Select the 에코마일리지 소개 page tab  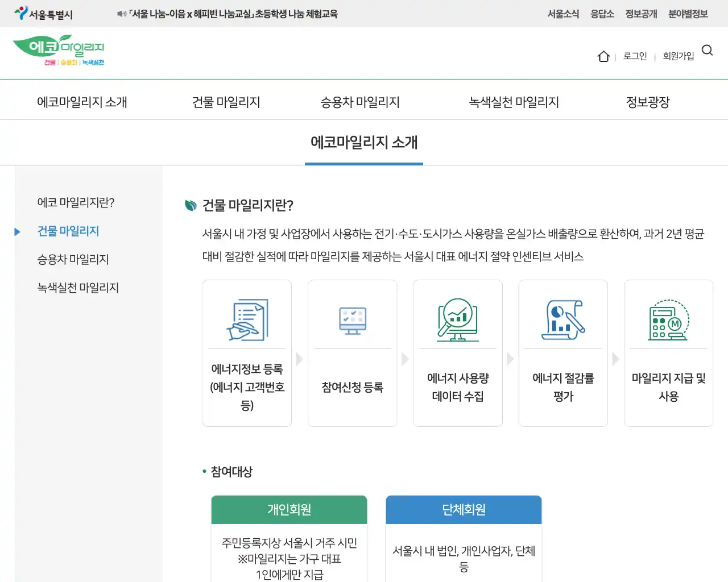coord(364,142)
